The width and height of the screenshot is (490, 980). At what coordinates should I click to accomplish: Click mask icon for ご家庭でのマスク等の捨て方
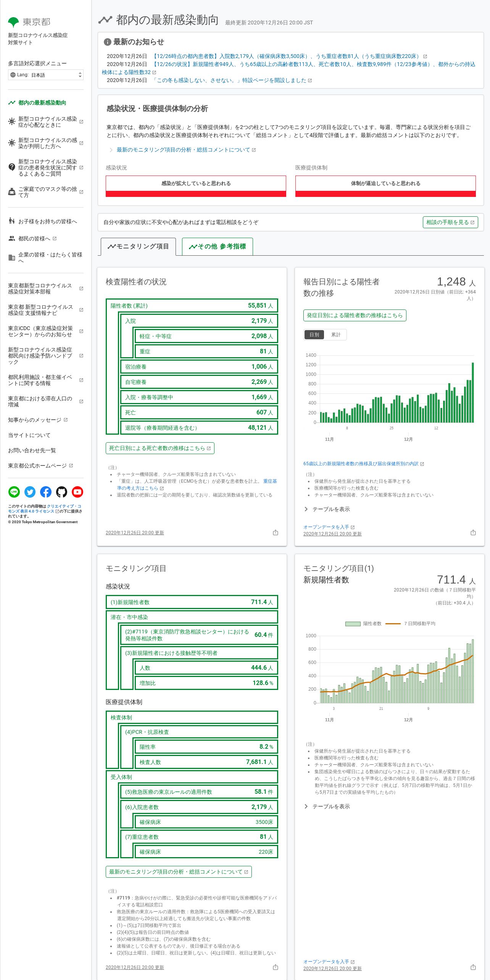12,192
